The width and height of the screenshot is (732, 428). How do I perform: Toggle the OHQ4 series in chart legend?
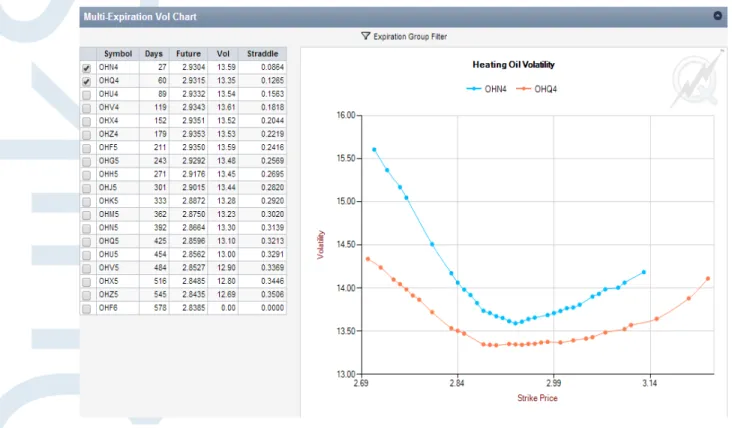(x=537, y=89)
